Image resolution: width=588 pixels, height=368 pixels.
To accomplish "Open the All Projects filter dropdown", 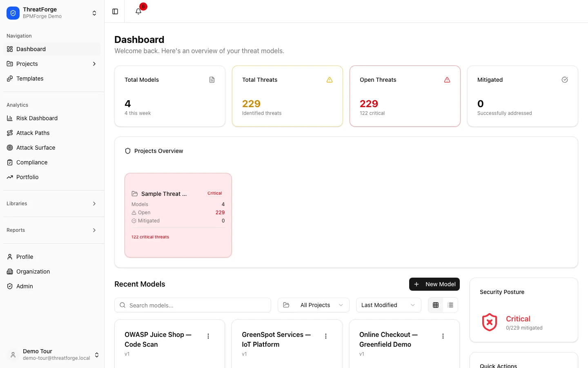I will 314,305.
